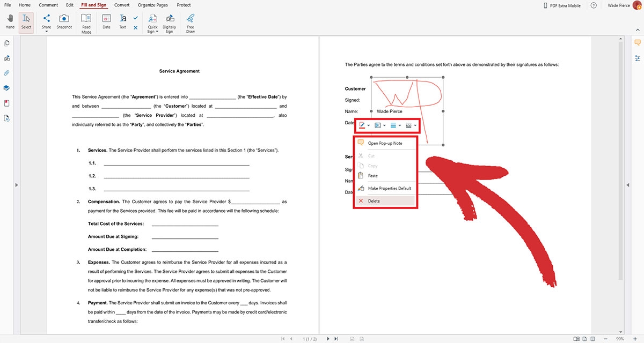
Task: Switch to the Edit tab
Action: pos(70,5)
